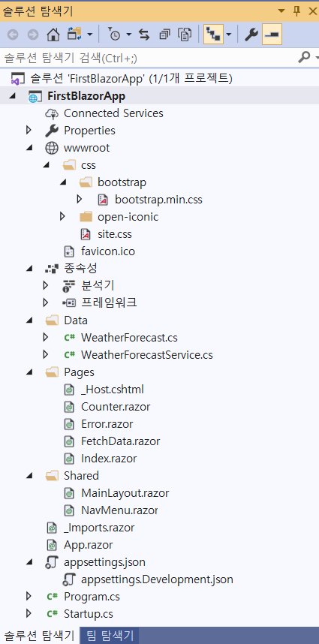Open the pending changes filter dropdown arrow
Screen dimensions: 319x644
tap(129, 35)
